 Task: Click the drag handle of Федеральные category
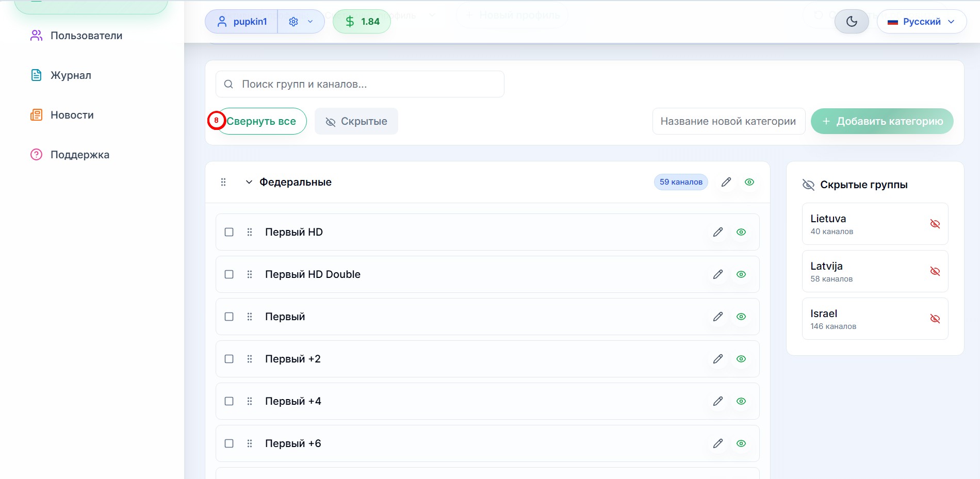[x=223, y=182]
